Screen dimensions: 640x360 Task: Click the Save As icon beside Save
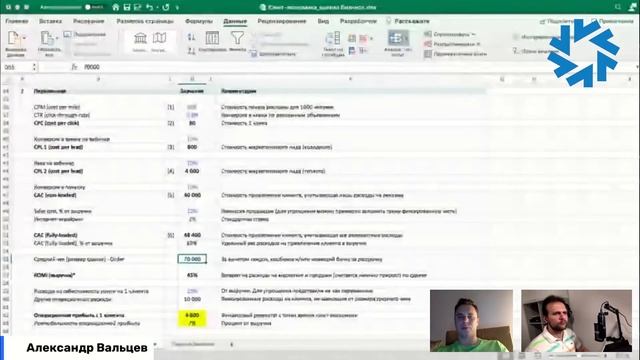[x=137, y=7]
